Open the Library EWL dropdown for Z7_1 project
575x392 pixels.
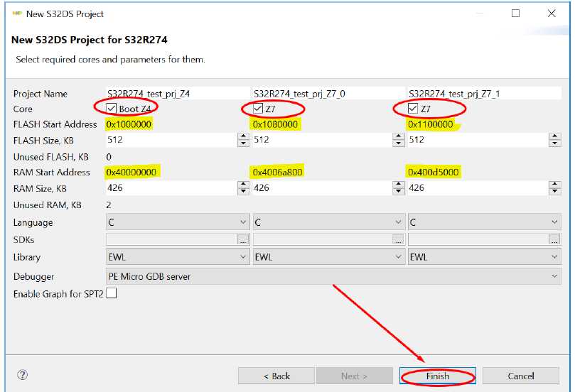484,257
